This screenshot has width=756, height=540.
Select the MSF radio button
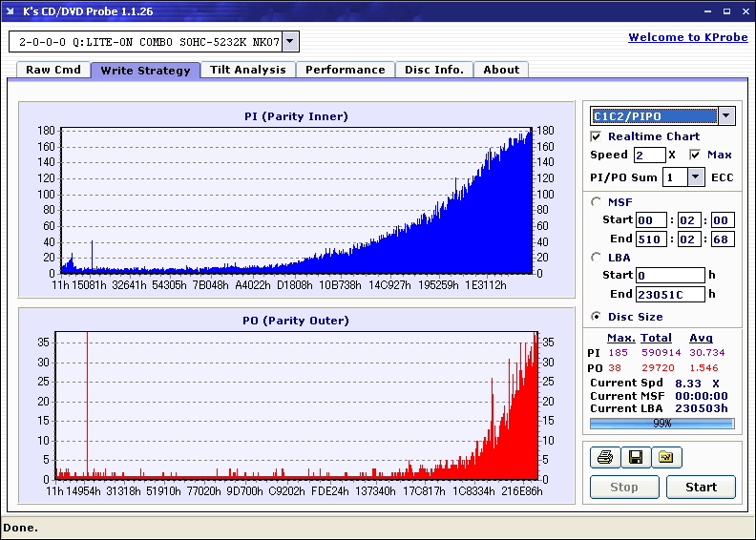click(x=596, y=202)
